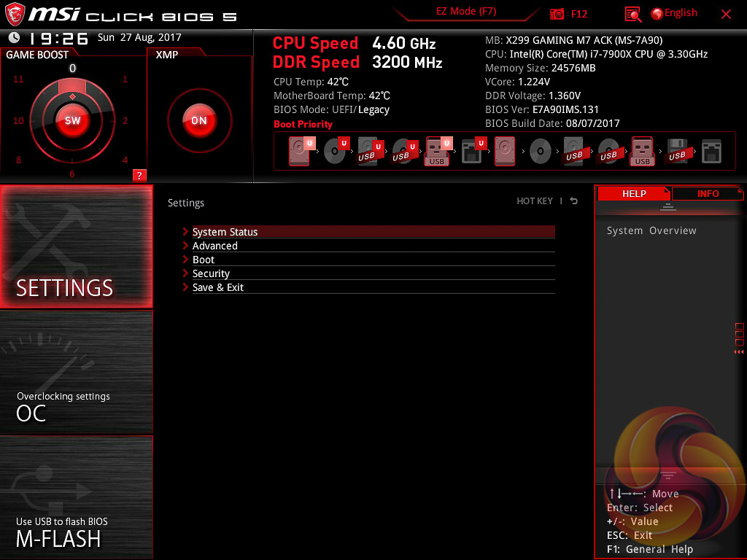Open the Game Boost question mark help
This screenshot has width=747, height=560.
[139, 175]
